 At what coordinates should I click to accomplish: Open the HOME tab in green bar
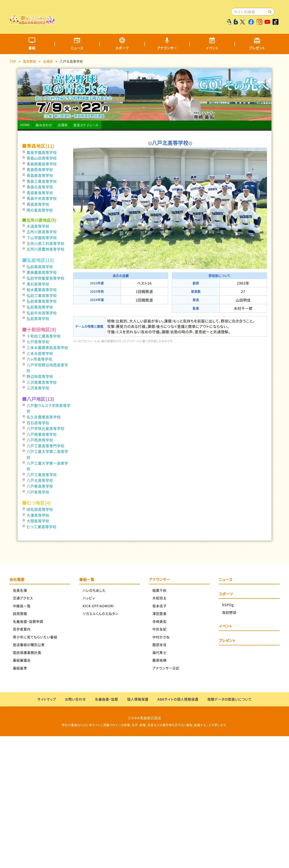[25, 125]
